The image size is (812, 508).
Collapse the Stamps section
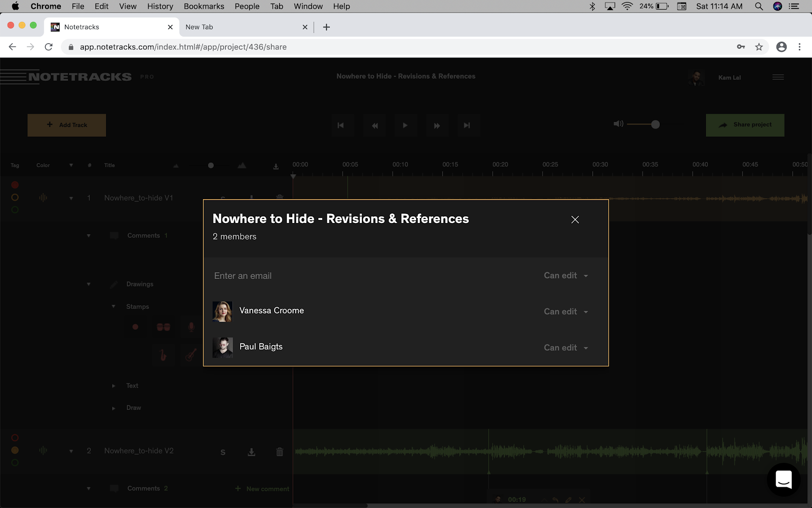coord(113,307)
